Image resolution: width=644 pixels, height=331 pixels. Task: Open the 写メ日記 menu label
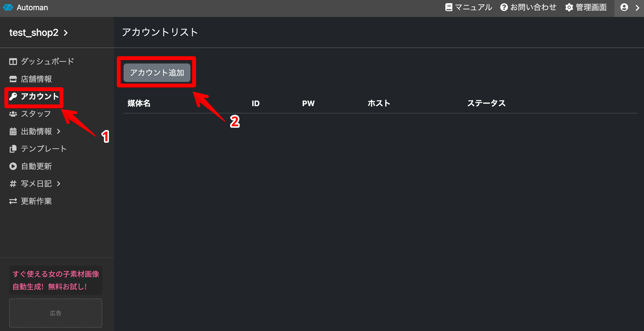coord(37,184)
